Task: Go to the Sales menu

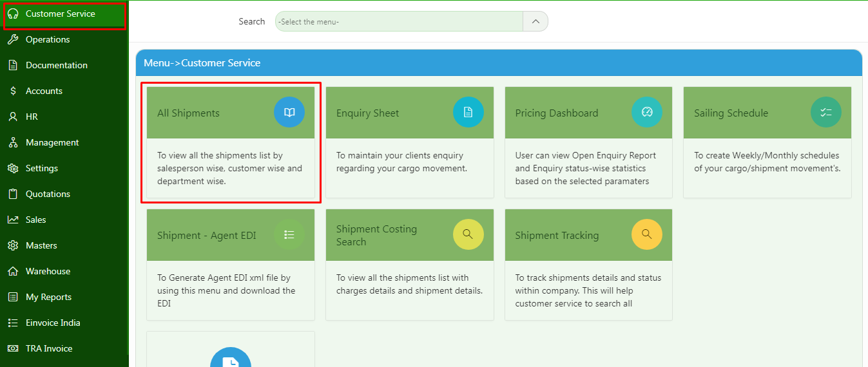Action: [64, 220]
